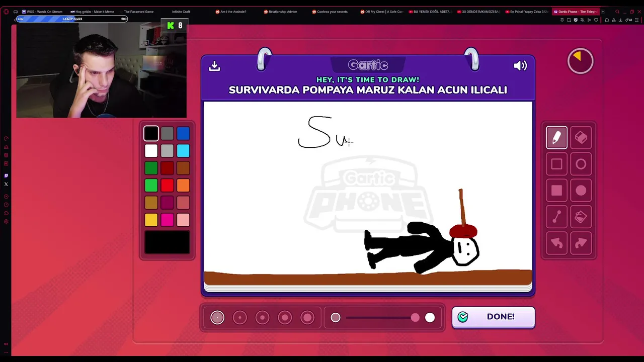The height and width of the screenshot is (362, 644).
Task: Pick the dark magenta color swatch
Action: (167, 203)
